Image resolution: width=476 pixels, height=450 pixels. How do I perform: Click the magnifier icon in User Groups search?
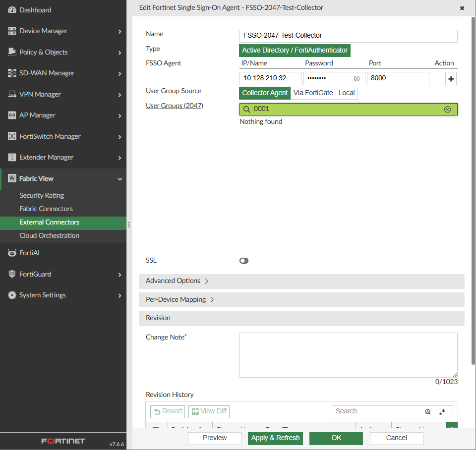click(x=247, y=109)
